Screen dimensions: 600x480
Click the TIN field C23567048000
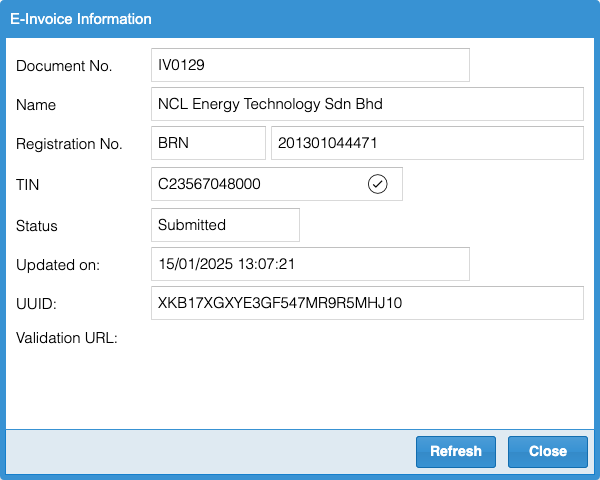coord(277,184)
